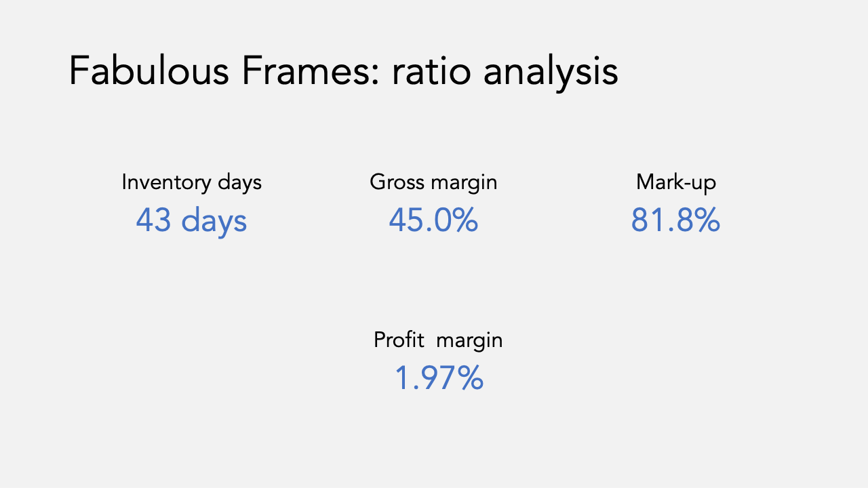Screen dimensions: 868x488
Task: Select the 45.0% gross margin value
Action: point(433,221)
